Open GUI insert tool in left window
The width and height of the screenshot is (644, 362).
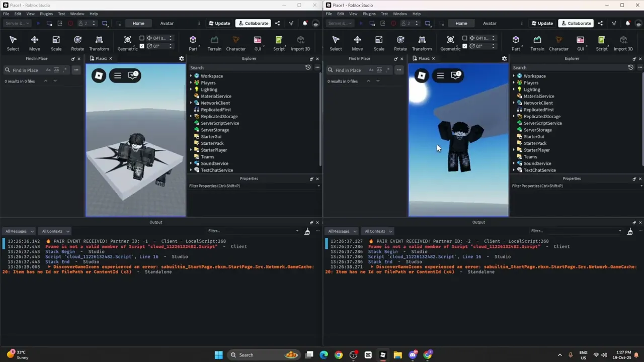pos(258,43)
